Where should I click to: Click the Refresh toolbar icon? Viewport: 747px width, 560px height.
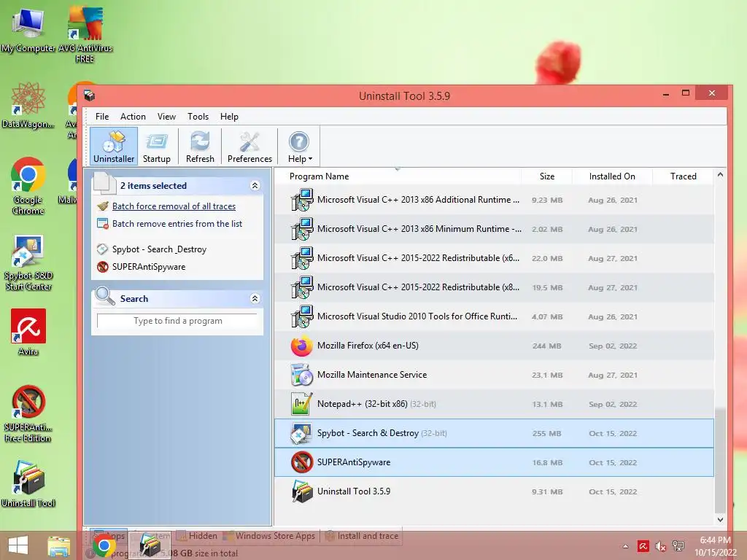pos(200,146)
